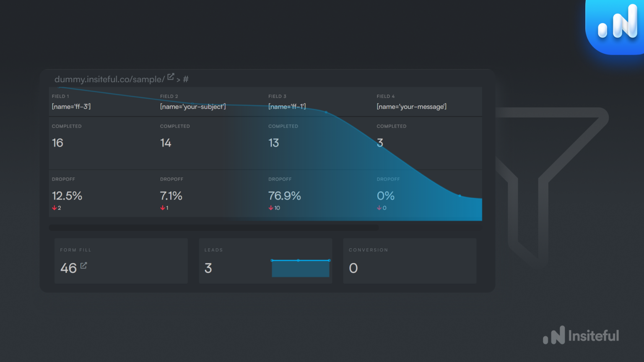Click the dropoff arrow under Field 4
The height and width of the screenshot is (362, 644).
pyautogui.click(x=379, y=207)
